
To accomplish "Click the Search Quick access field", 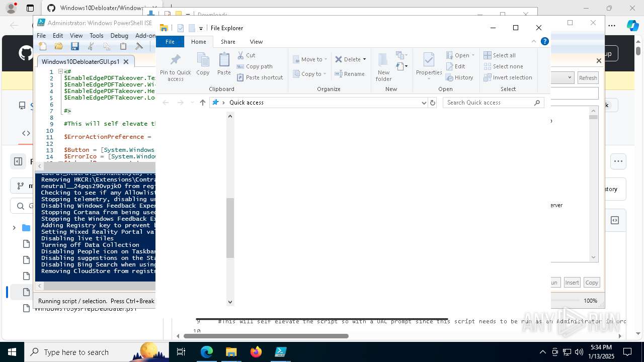I will pos(493,103).
